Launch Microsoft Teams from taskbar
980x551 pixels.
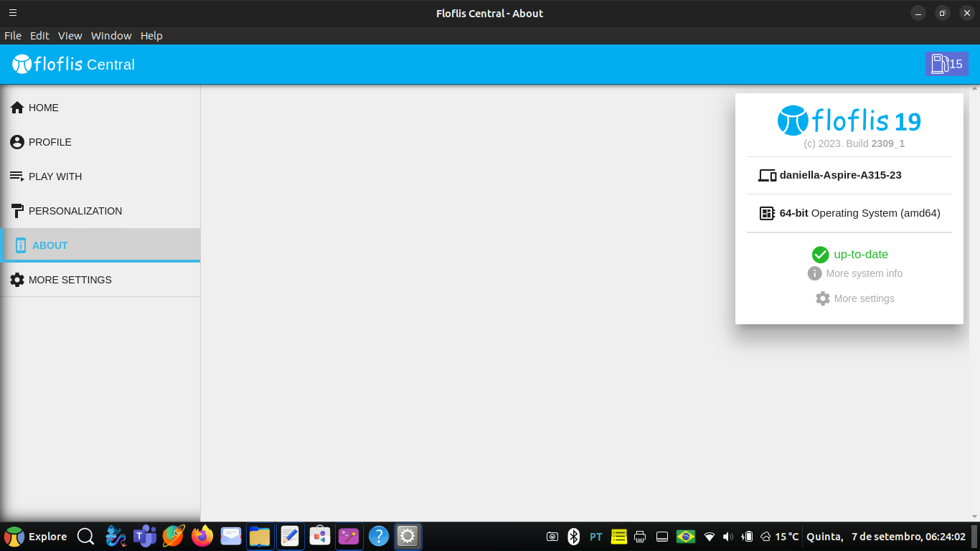click(x=145, y=536)
